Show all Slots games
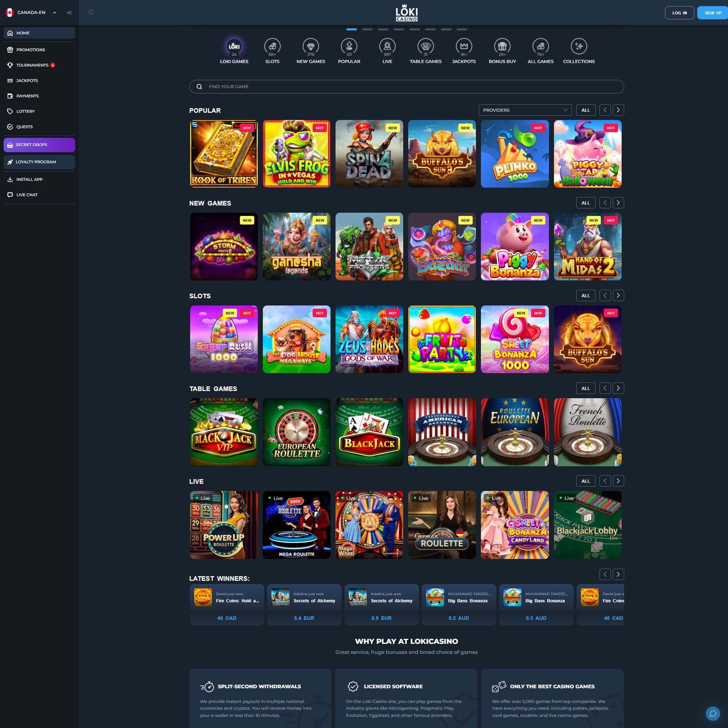 [x=585, y=295]
